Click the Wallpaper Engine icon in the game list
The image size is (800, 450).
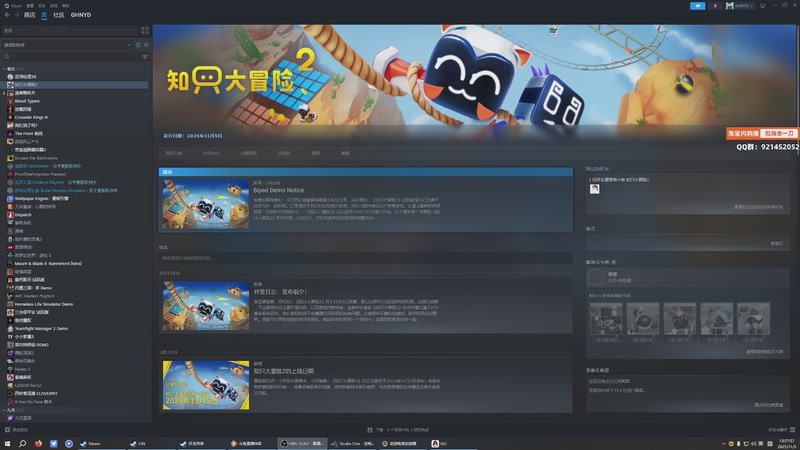pyautogui.click(x=10, y=198)
